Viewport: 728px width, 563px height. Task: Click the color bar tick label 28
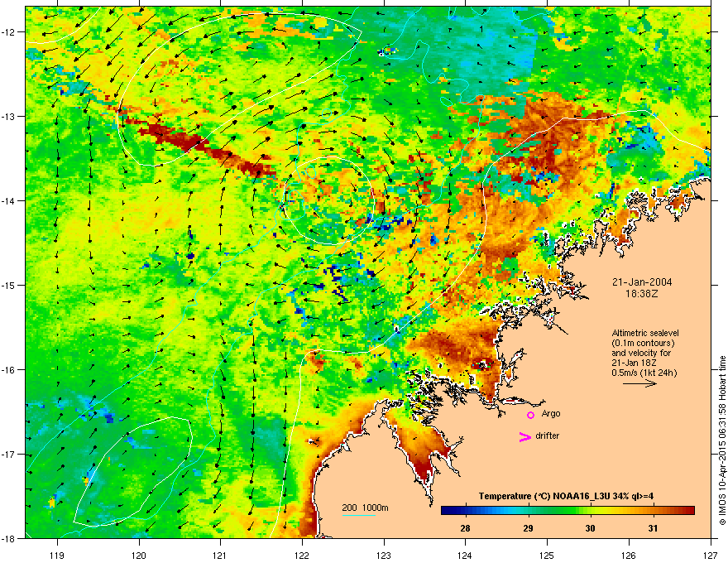click(x=465, y=528)
